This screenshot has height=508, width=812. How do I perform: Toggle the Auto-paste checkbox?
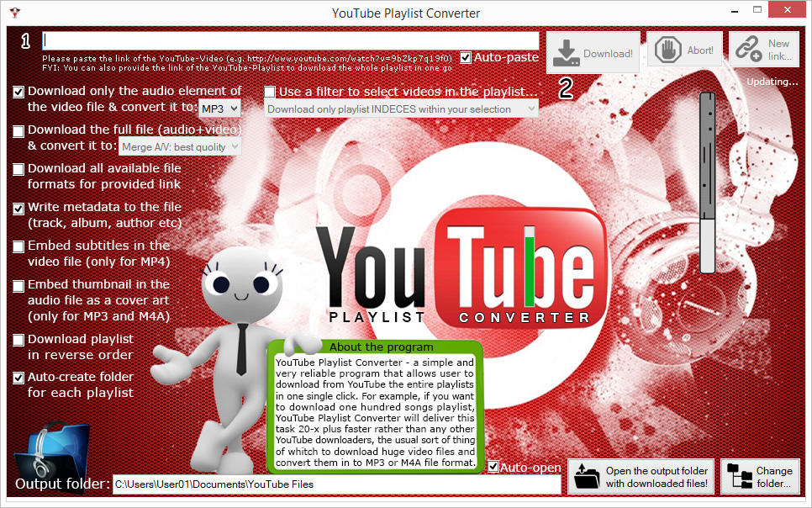pos(466,57)
